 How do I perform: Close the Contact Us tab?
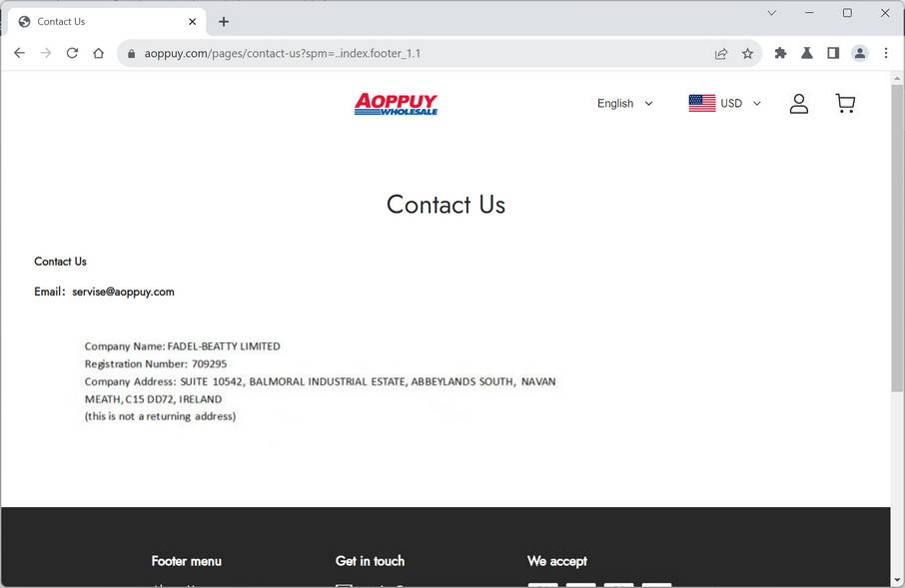pyautogui.click(x=192, y=22)
